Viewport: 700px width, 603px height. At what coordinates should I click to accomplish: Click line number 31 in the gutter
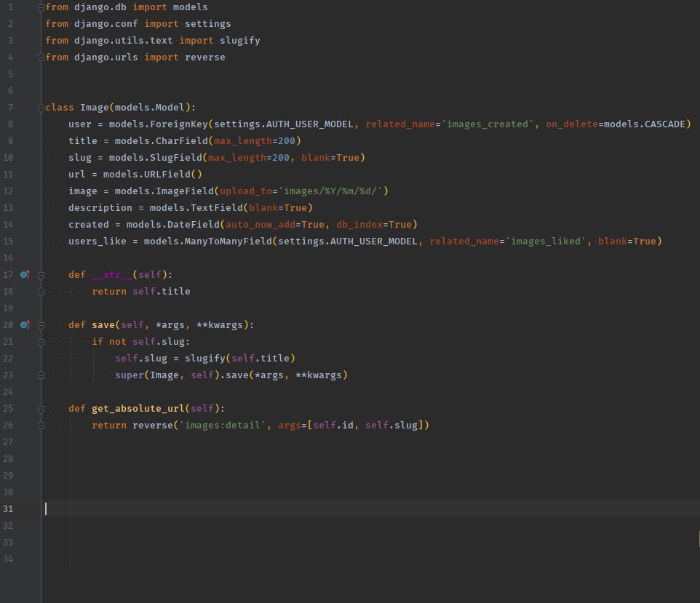8,509
